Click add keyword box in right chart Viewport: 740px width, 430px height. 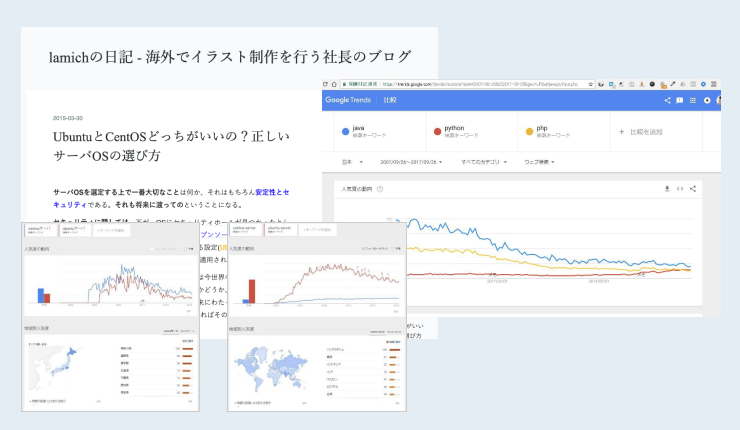point(317,230)
